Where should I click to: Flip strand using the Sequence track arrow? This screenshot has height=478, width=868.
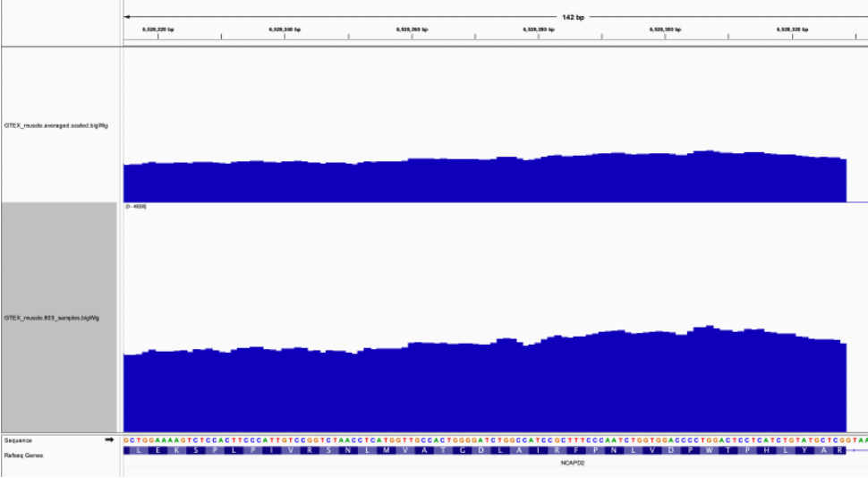coord(109,440)
